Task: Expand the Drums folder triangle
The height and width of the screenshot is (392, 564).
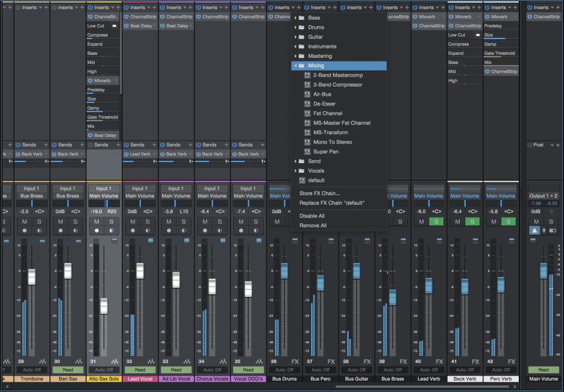Action: pyautogui.click(x=296, y=27)
